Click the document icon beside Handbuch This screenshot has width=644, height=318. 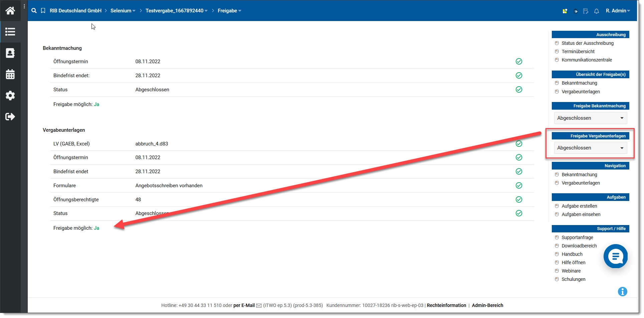tap(557, 254)
